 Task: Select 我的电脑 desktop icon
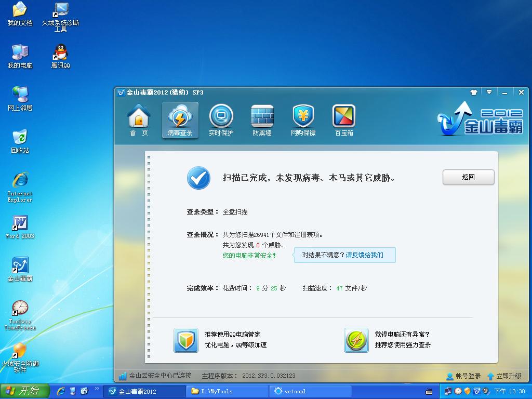[20, 56]
